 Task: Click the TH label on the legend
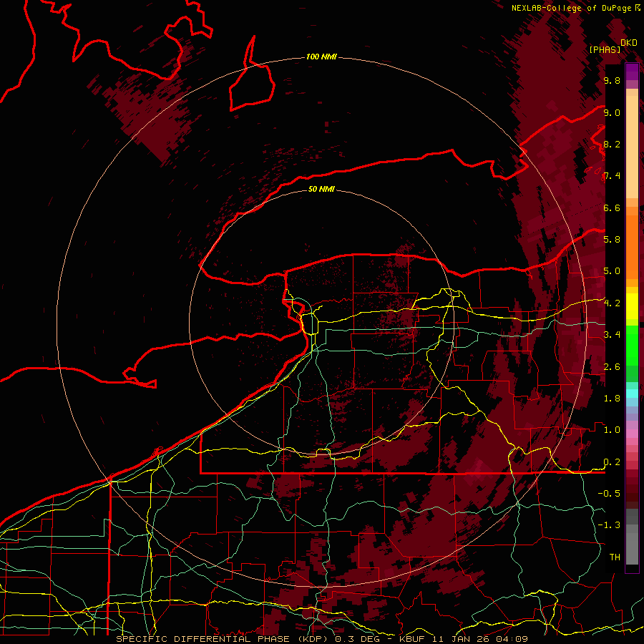tap(615, 557)
